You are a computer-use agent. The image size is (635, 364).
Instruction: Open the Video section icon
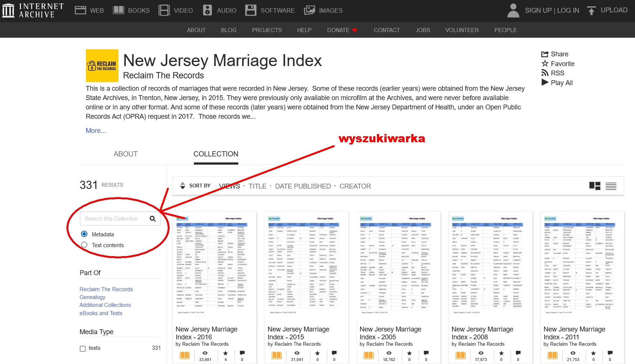click(164, 10)
